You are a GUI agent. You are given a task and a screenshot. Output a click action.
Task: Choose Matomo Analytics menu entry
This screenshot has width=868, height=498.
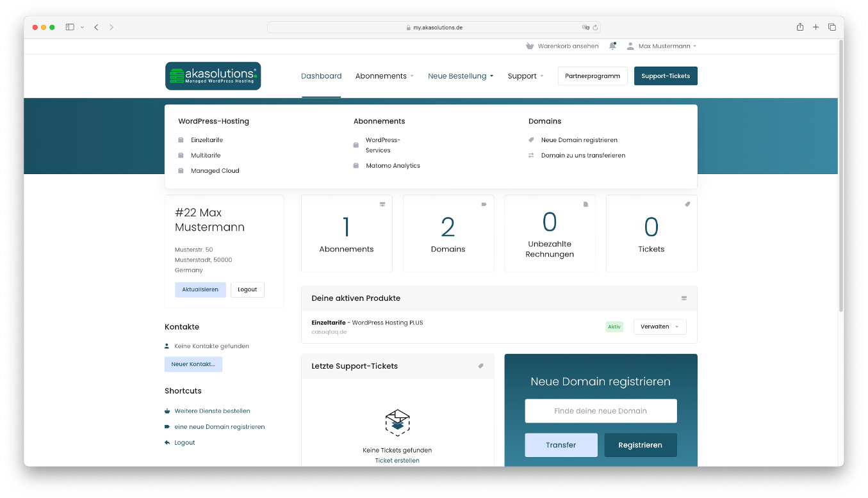tap(393, 166)
